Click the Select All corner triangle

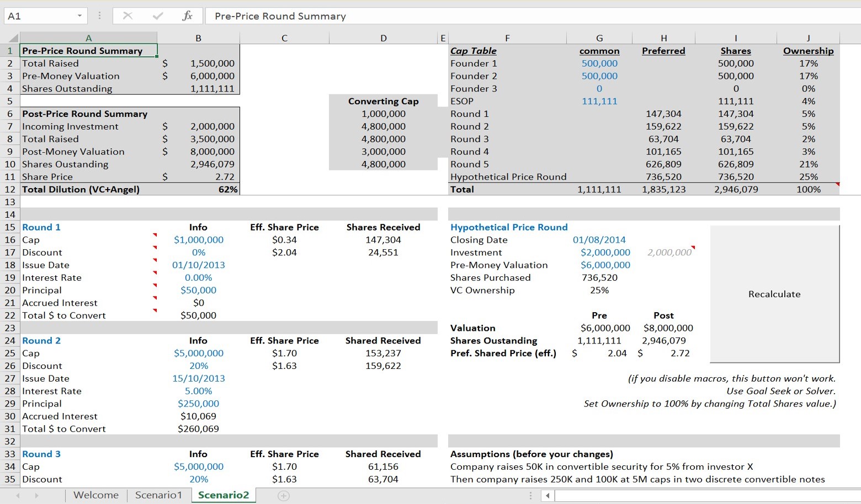pyautogui.click(x=13, y=38)
